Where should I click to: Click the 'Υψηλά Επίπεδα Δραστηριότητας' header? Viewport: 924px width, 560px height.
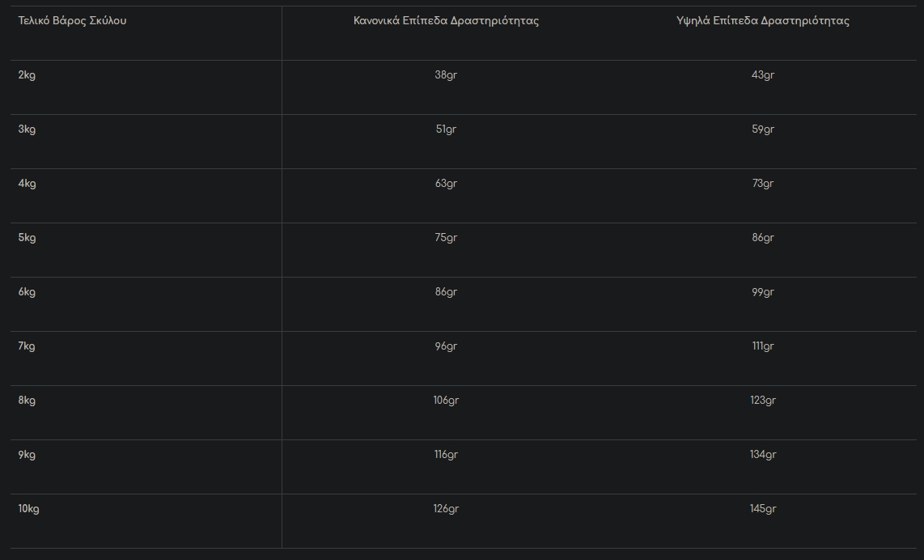[x=763, y=20]
